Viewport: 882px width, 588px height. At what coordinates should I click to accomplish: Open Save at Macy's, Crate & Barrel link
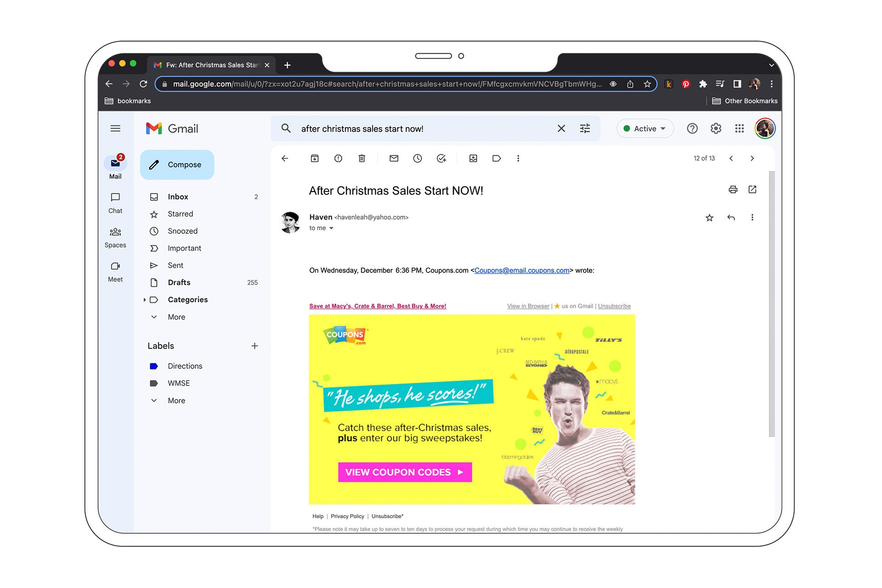tap(378, 306)
